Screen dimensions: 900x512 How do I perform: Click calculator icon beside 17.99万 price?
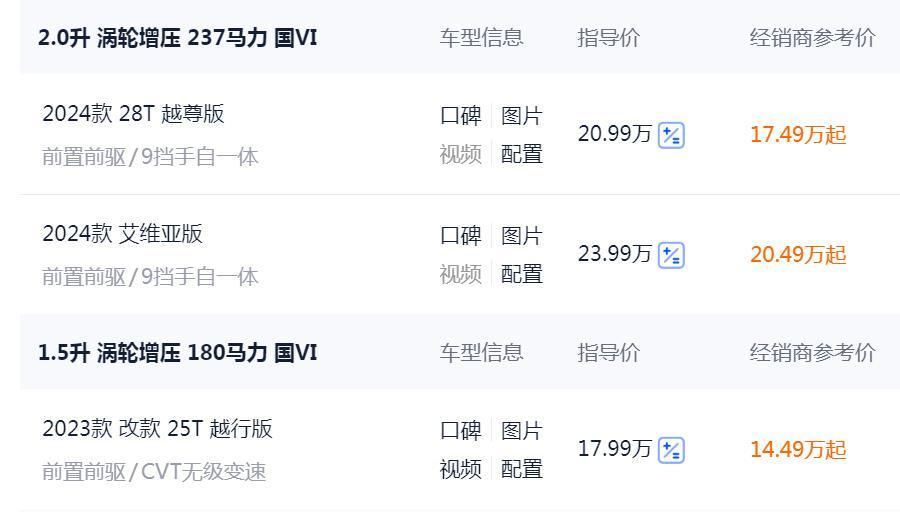click(x=671, y=450)
